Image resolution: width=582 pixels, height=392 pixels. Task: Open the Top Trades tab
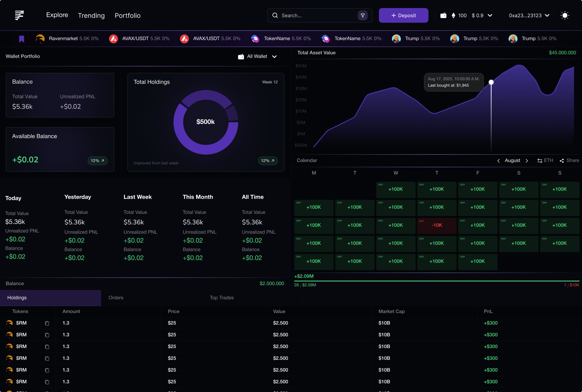tap(221, 297)
